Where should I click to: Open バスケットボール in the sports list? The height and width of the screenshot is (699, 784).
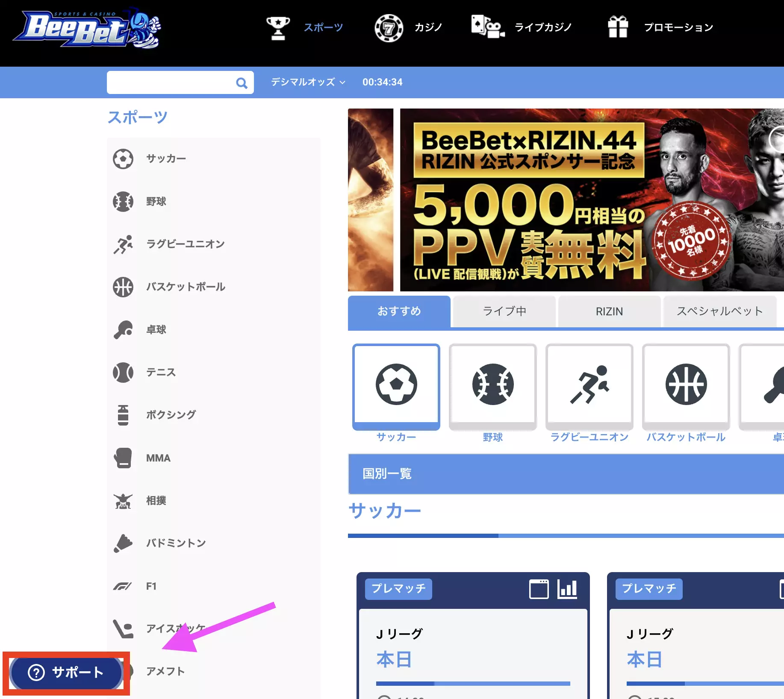pyautogui.click(x=186, y=287)
